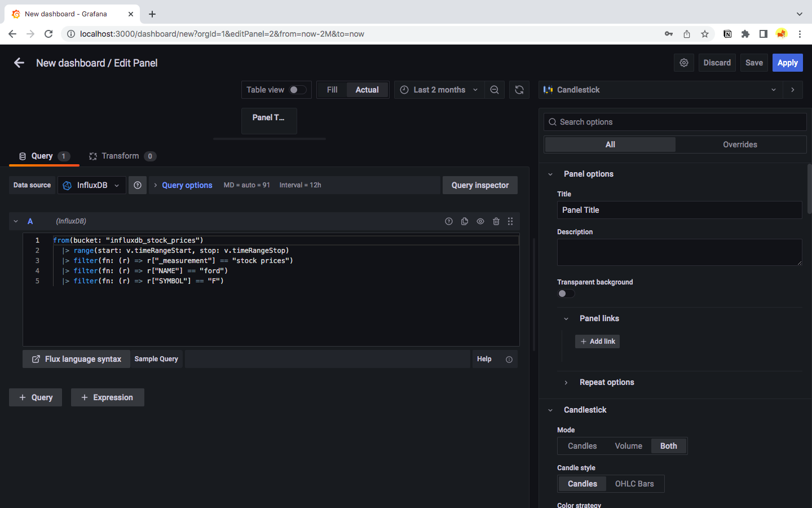Click the Help info icon in query editor
Viewport: 812px width, 508px height.
pos(509,359)
